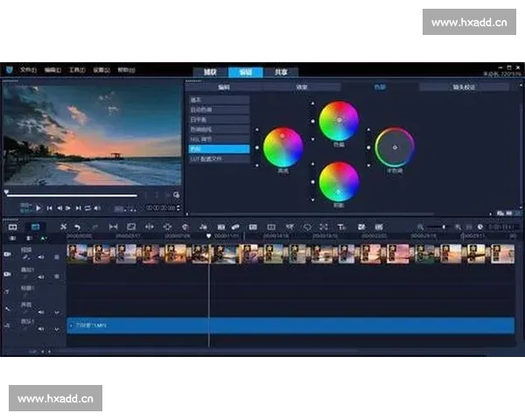Viewport: 525px width, 420px height.
Task: Click the MP3 audio clip on music track
Action: tap(289, 325)
